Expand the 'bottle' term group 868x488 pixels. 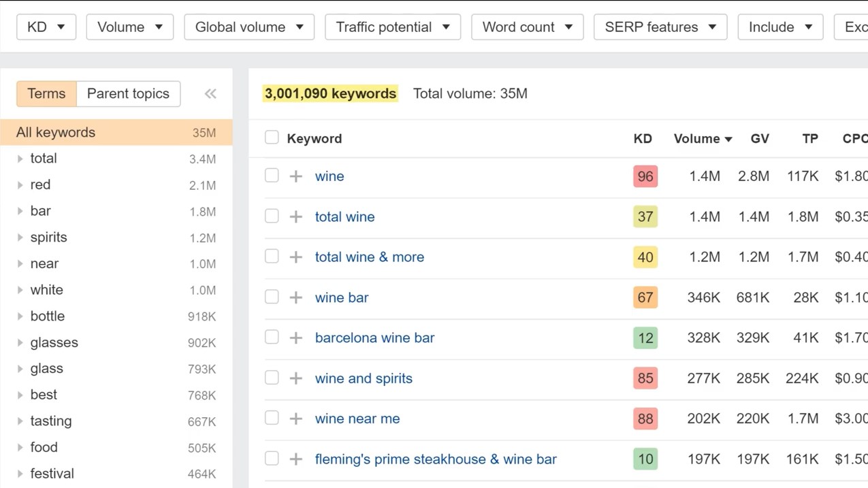20,316
